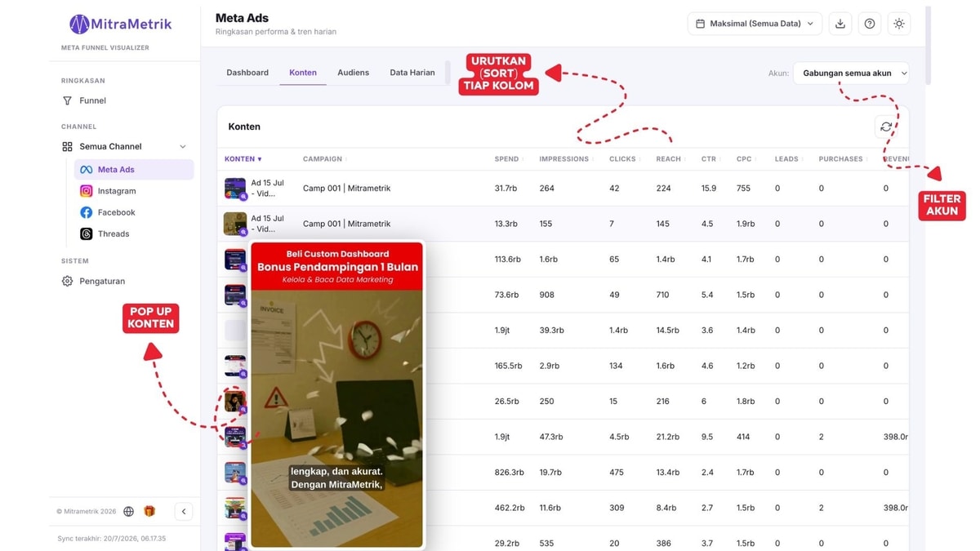Sort by the IMPRESSIONS column header

click(566, 159)
